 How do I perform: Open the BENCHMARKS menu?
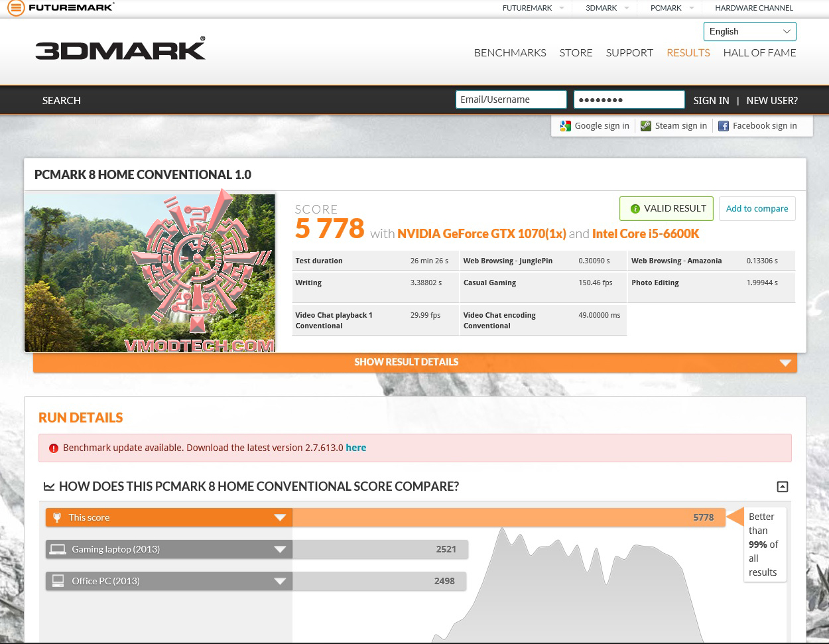510,53
